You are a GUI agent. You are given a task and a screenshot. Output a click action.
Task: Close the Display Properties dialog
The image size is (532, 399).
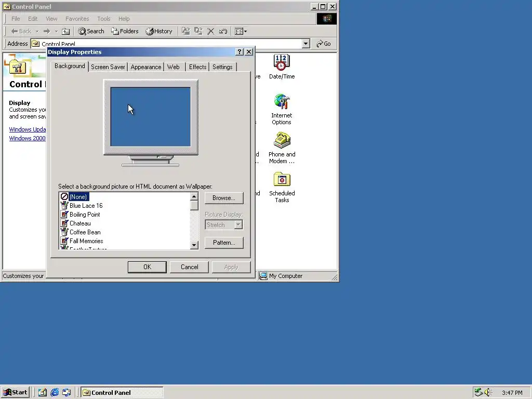coord(249,51)
